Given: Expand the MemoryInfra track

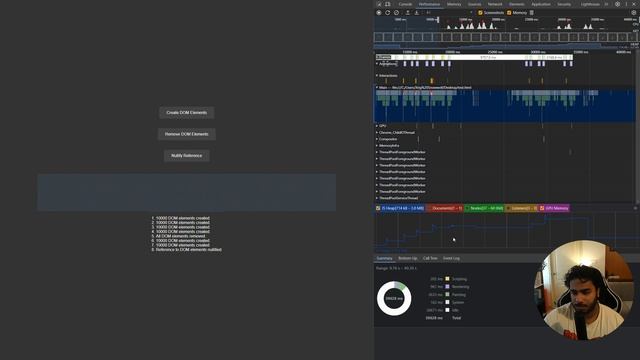Looking at the screenshot, I should pyautogui.click(x=377, y=146).
